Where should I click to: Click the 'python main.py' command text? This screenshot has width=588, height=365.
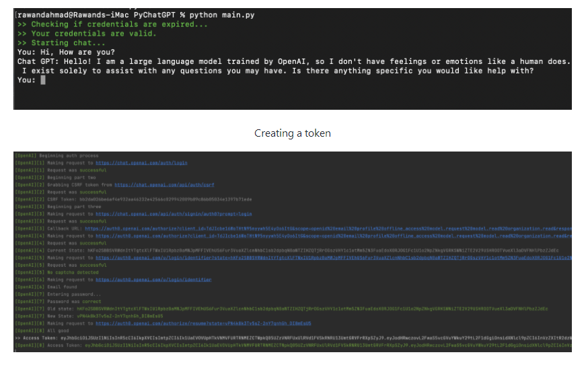click(x=222, y=15)
